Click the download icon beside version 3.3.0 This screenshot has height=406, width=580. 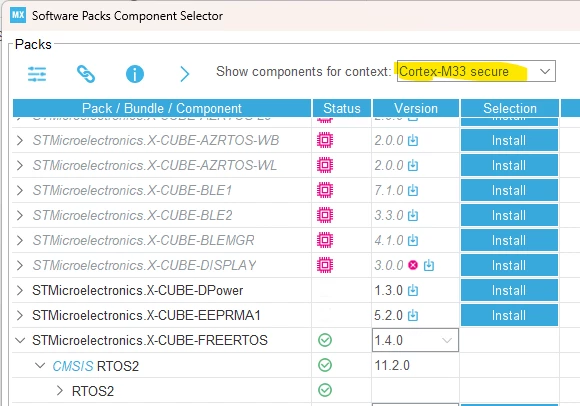[x=413, y=215]
